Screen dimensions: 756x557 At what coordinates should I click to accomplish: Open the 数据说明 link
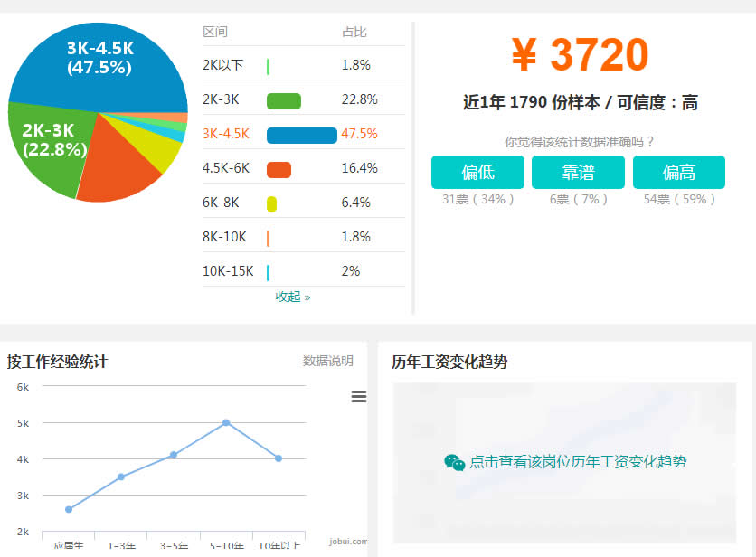(x=327, y=361)
